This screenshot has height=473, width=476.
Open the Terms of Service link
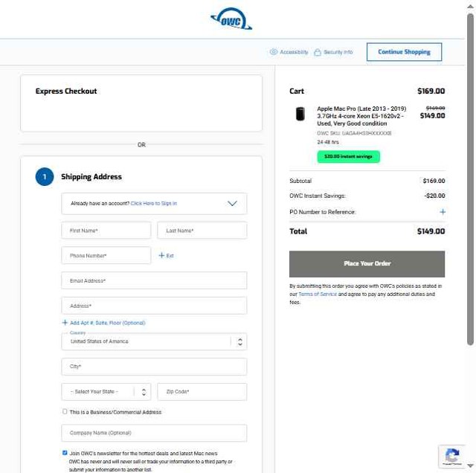tap(318, 295)
